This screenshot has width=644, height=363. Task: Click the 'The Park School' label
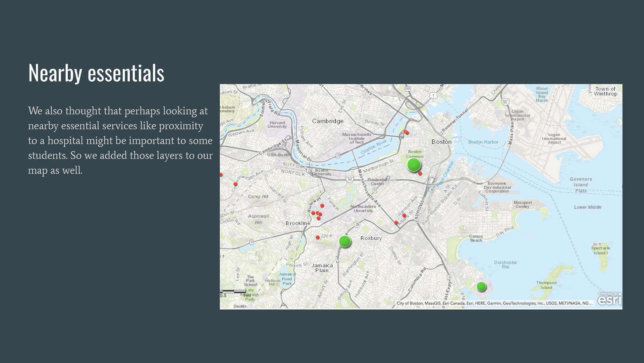coord(250,281)
